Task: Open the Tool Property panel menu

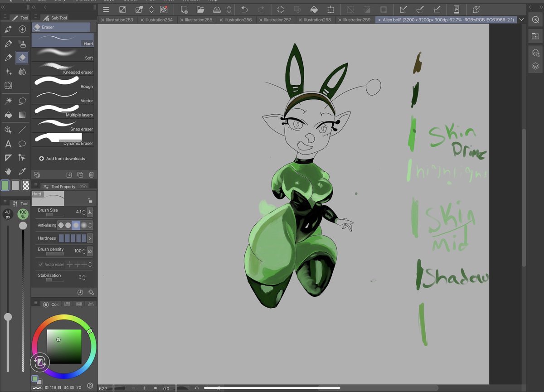Action: tap(36, 186)
